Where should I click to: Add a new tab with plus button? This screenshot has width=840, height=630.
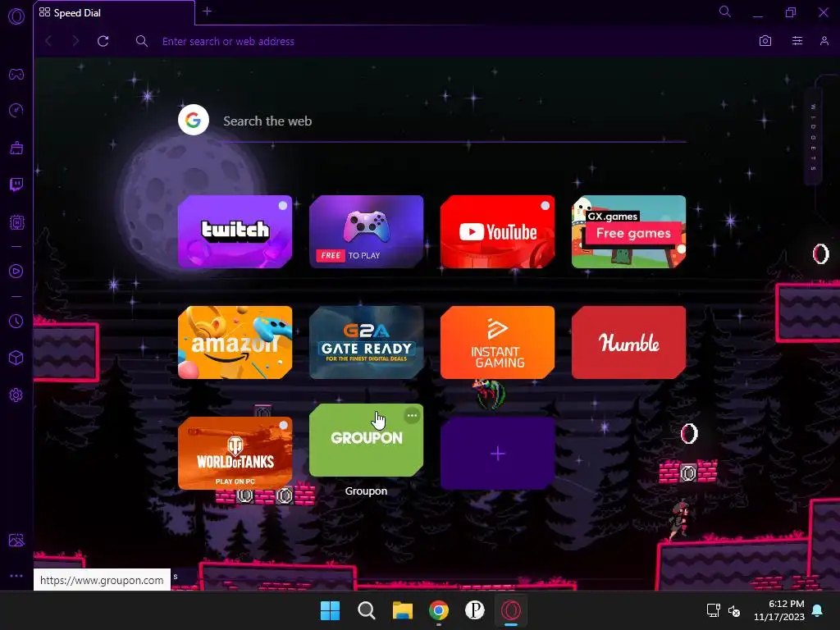click(x=208, y=11)
